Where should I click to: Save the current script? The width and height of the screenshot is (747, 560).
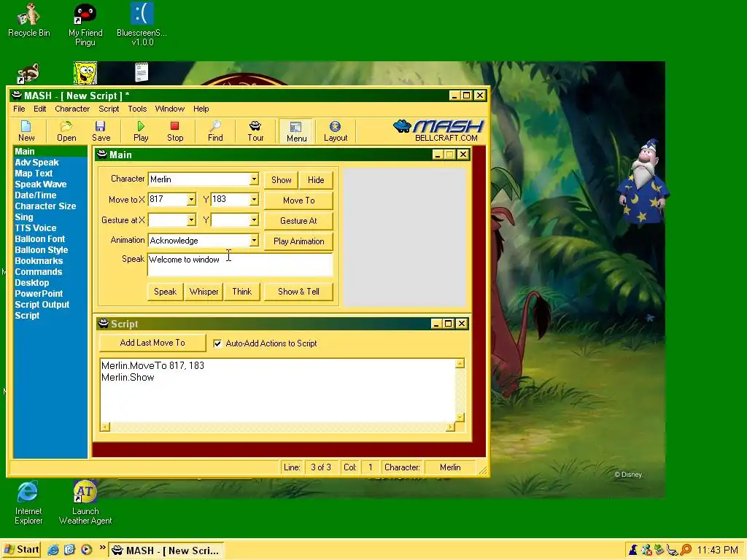pyautogui.click(x=101, y=131)
